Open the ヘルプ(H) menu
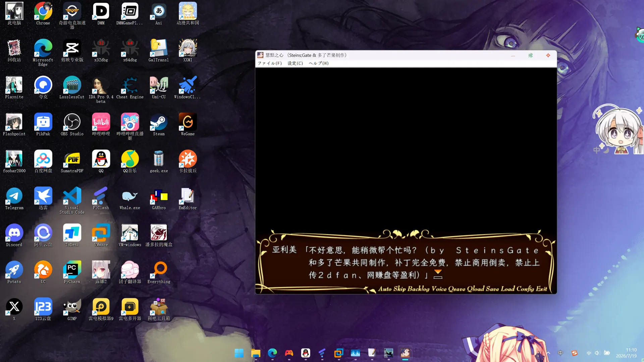644x362 pixels. tap(319, 63)
